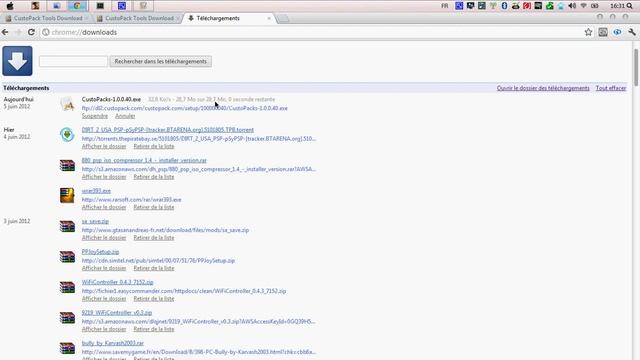640x360 pixels.
Task: Switch to Chrome in the top taskbar
Action: pyautogui.click(x=77, y=6)
